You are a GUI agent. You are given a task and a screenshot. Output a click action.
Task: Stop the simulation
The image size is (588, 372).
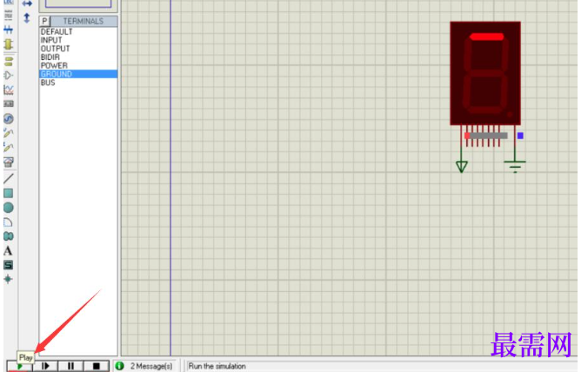[96, 366]
